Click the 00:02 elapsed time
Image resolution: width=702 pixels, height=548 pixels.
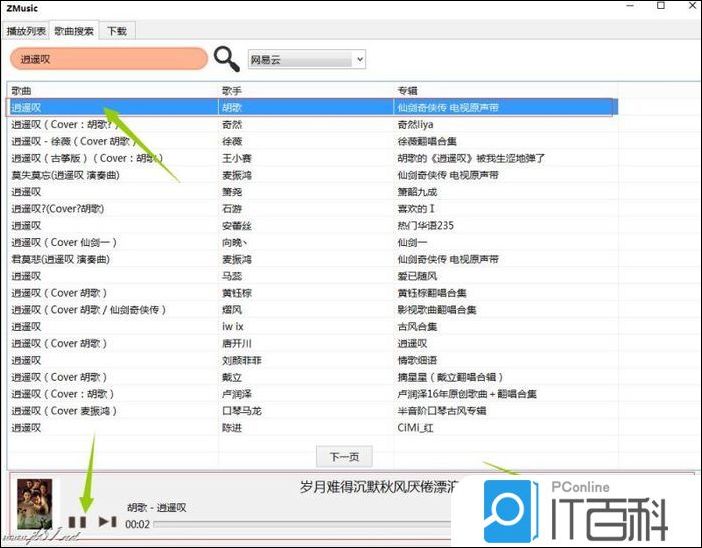coord(137,524)
